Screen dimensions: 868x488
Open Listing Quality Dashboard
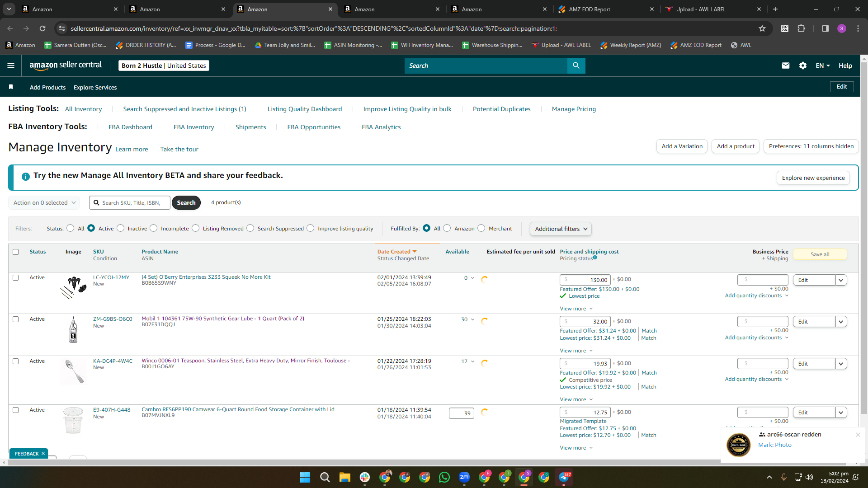305,109
